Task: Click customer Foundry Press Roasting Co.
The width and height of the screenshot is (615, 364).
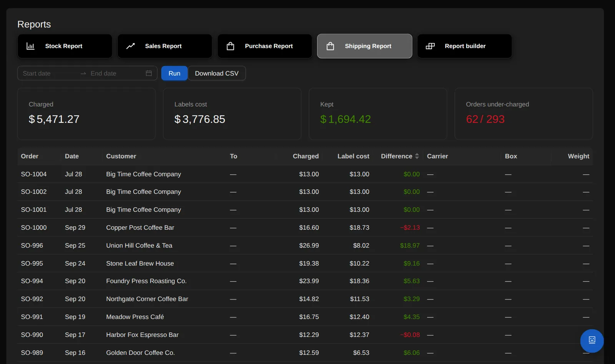Action: pos(146,281)
